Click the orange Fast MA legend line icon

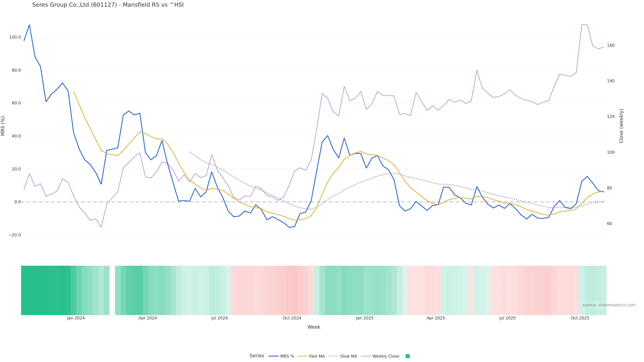pos(303,356)
